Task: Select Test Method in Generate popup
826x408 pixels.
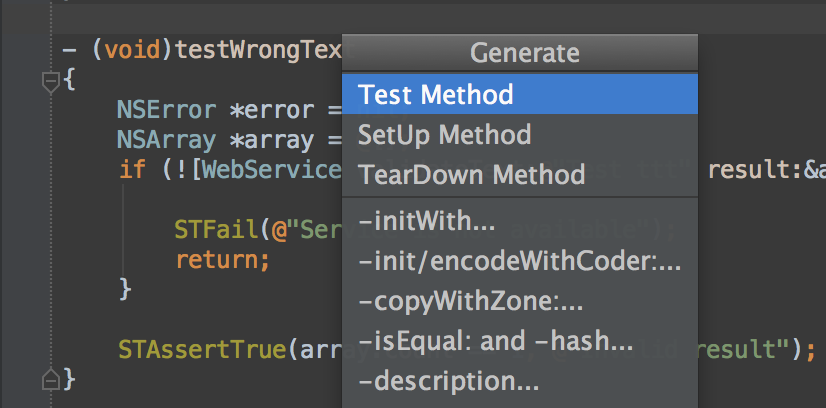Action: [520, 94]
